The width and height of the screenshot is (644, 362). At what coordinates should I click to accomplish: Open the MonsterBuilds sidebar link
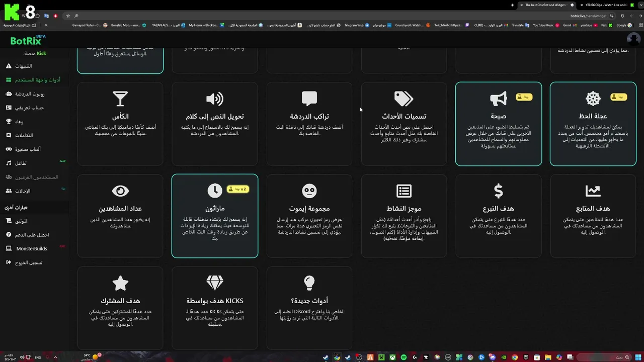point(32,248)
